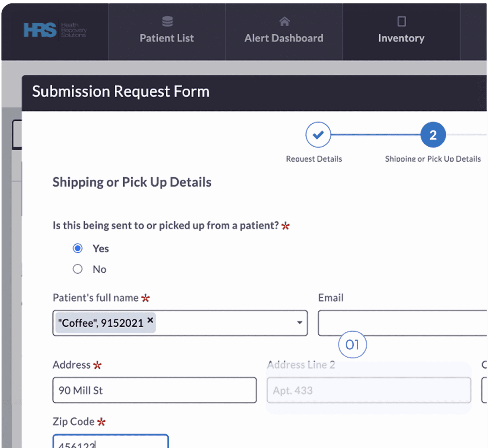Click the Shipping or Pick Up Details label

tap(433, 159)
